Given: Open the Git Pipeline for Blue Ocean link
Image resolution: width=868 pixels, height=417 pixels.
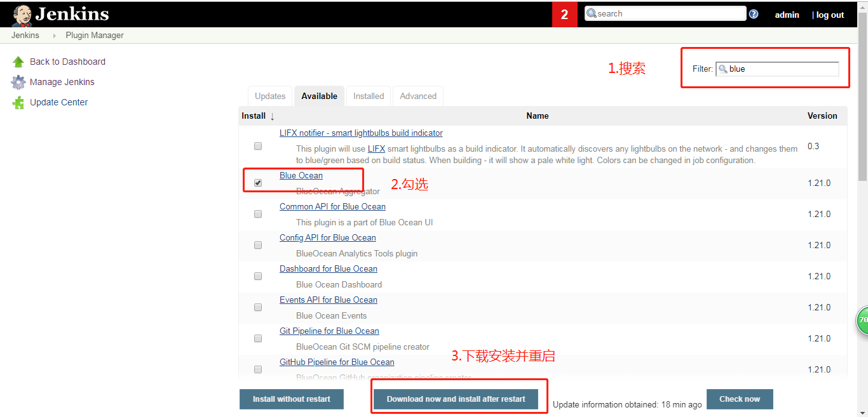Looking at the screenshot, I should (329, 331).
